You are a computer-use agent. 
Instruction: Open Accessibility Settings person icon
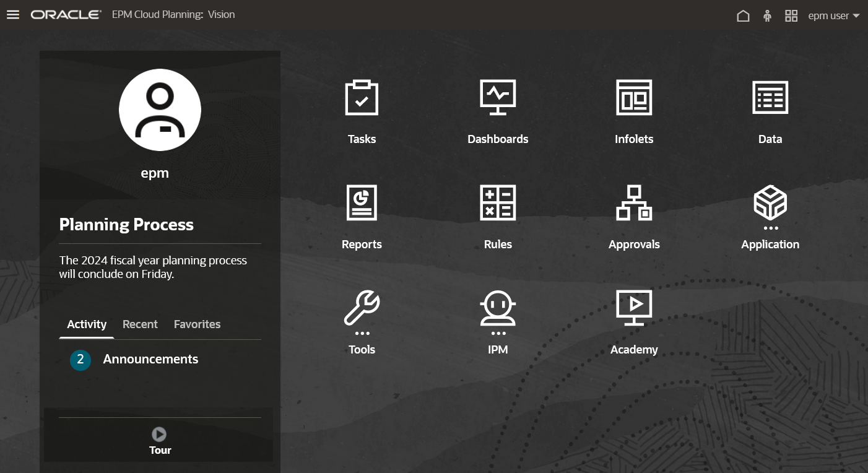768,16
